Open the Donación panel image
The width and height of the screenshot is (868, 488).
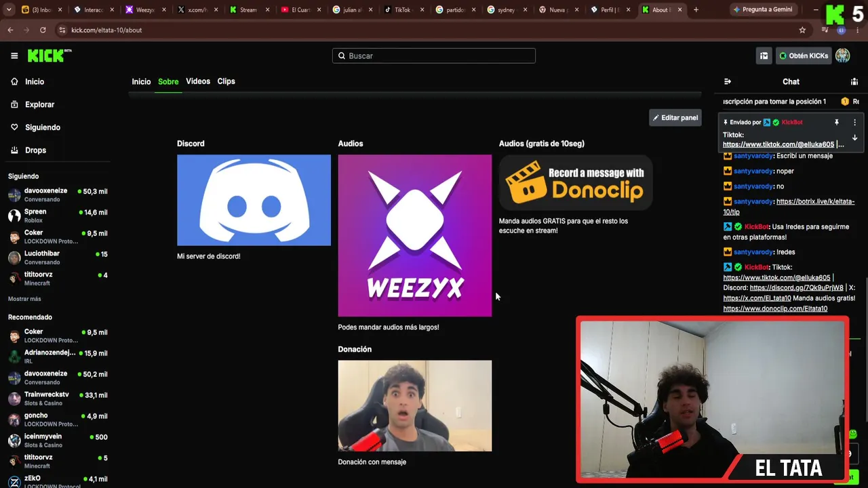click(x=415, y=405)
